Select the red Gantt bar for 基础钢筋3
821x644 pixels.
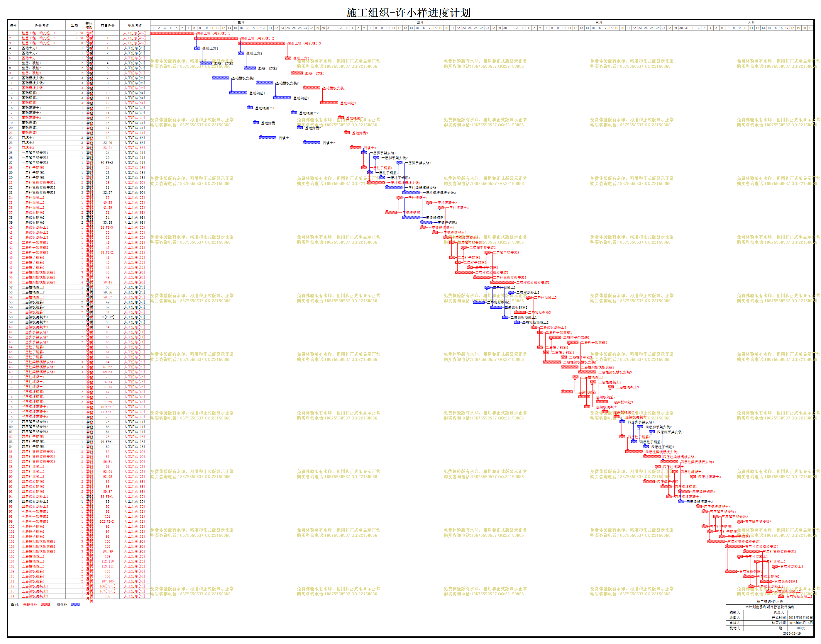329,103
